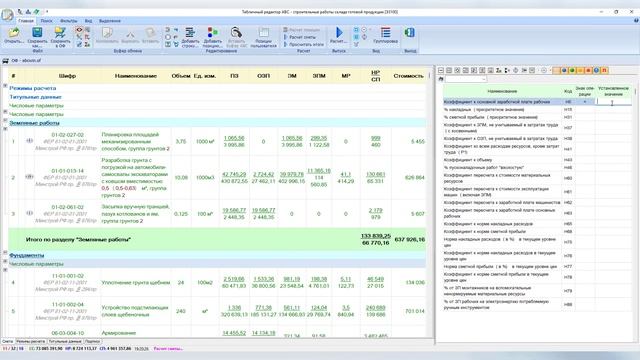Viewport: 640px width, 360px height.
Task: Select 'Коэффициент к норме сметной прибыли' row
Action: point(537,231)
